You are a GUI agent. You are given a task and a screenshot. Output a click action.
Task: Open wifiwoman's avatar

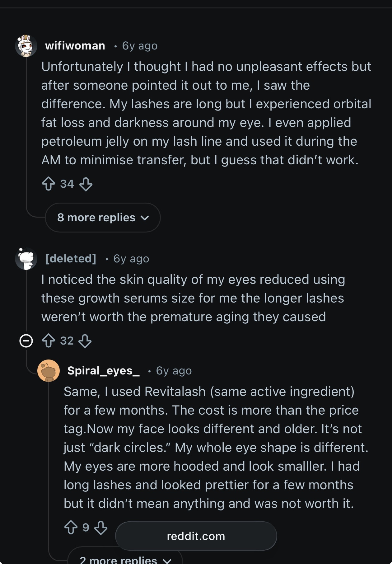(x=26, y=46)
